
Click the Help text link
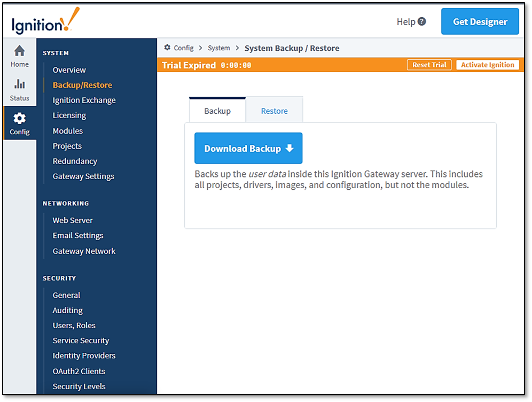pyautogui.click(x=406, y=22)
